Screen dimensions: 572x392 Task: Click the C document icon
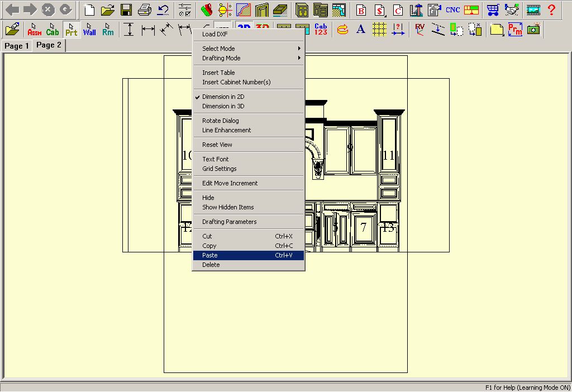398,10
